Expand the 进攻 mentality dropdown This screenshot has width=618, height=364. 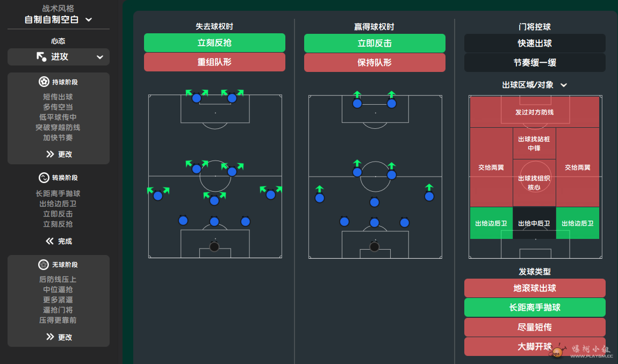(59, 57)
